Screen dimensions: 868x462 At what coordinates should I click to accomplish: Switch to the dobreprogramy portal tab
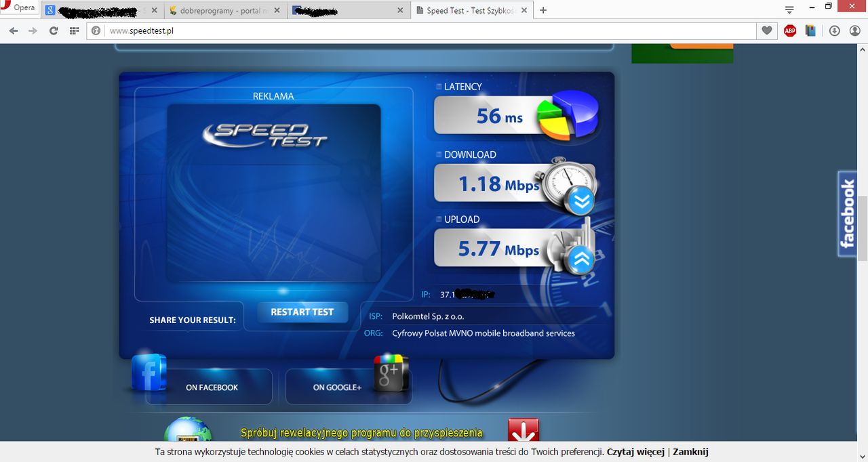click(224, 10)
